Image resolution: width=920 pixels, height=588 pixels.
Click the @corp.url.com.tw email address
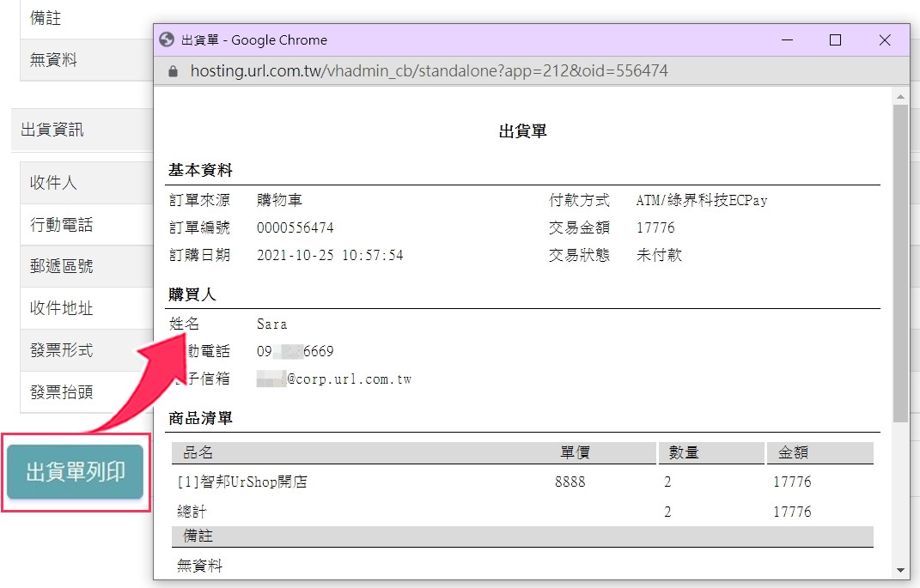coord(334,379)
